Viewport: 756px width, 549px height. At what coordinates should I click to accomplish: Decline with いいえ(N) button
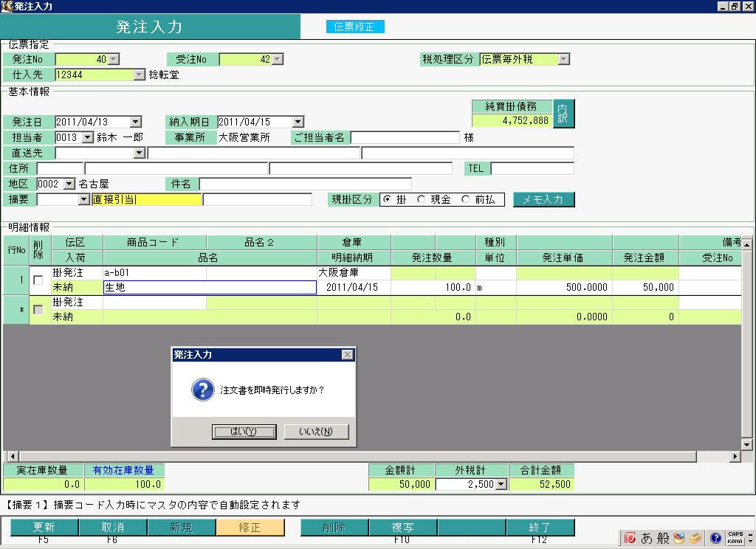[316, 432]
